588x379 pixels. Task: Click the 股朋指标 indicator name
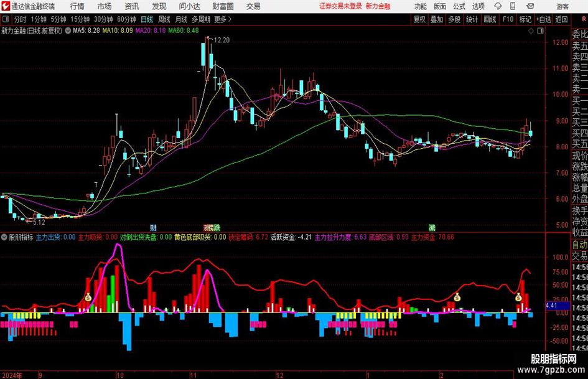tap(21, 237)
